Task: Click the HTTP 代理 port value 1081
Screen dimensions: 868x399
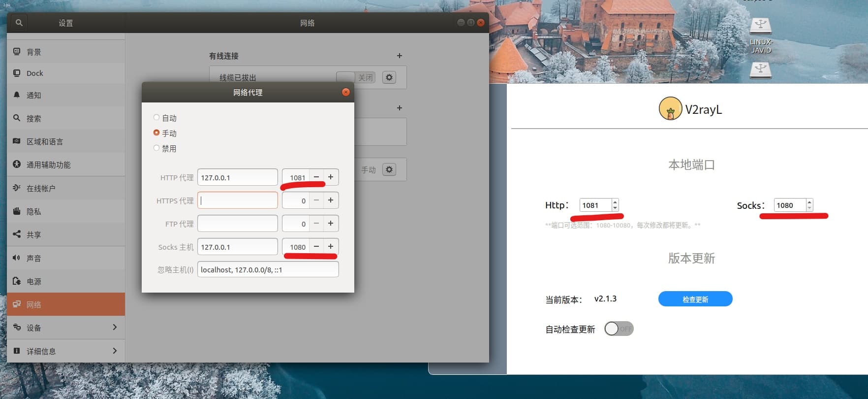Action: point(297,177)
